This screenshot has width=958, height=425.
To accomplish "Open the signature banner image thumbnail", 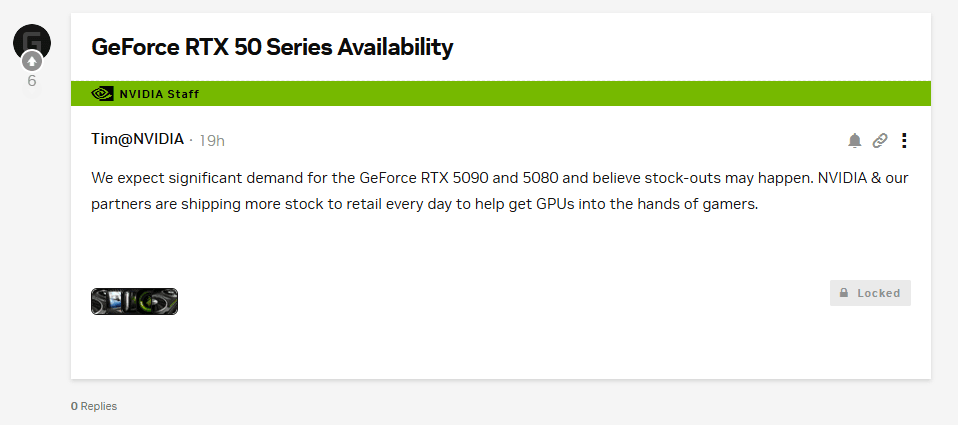I will pos(134,301).
